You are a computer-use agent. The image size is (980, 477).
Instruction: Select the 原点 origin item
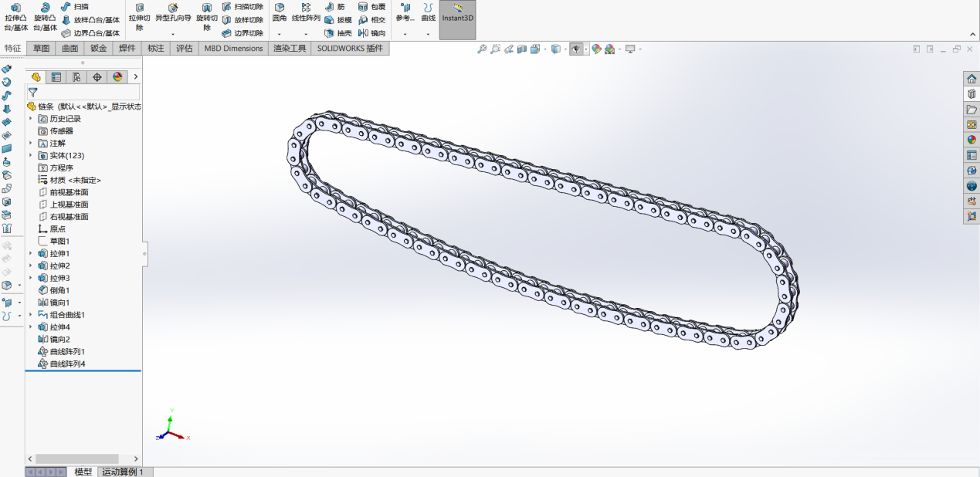click(52, 229)
